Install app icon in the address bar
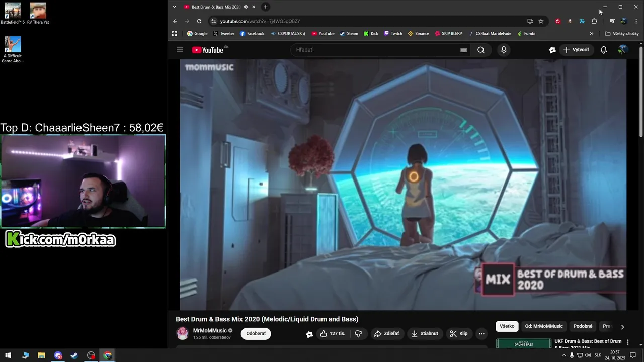 [x=530, y=21]
